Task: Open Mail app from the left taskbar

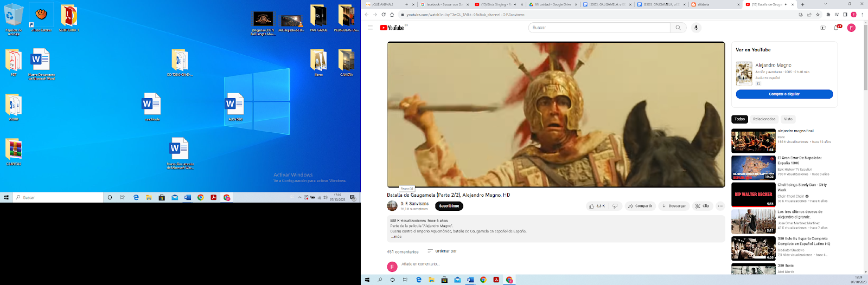Action: click(175, 198)
